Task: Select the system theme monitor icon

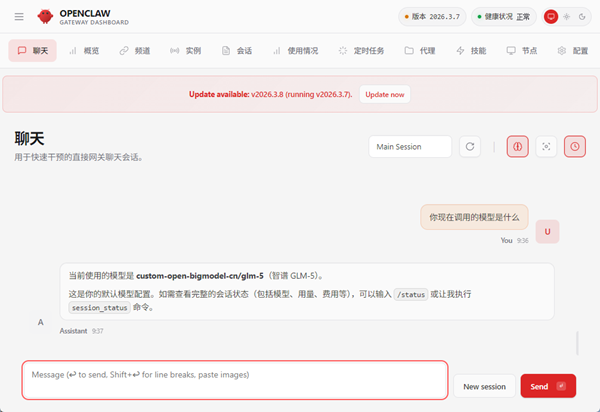Action: point(551,17)
